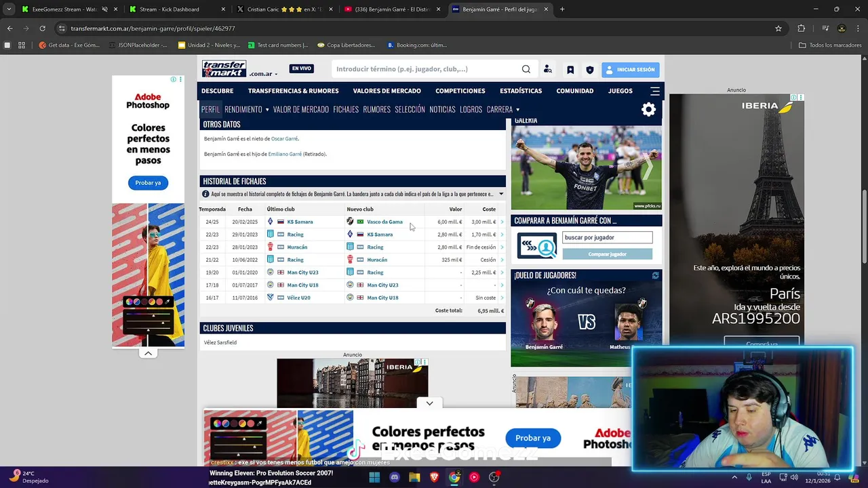Select the Rumores tab
This screenshot has height=488, width=868.
point(376,110)
